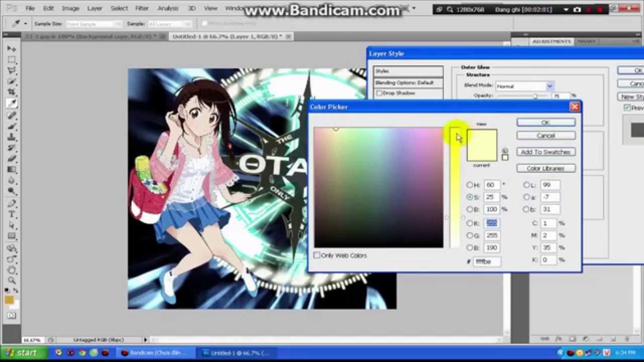This screenshot has width=644, height=362.
Task: Open the Analysis menu
Action: 168,8
